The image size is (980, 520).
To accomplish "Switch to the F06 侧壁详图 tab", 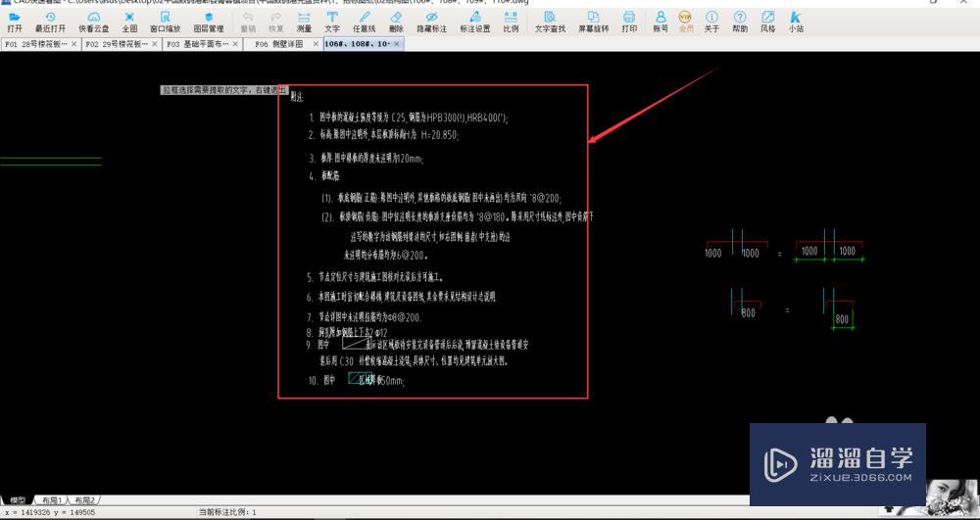I will [279, 44].
